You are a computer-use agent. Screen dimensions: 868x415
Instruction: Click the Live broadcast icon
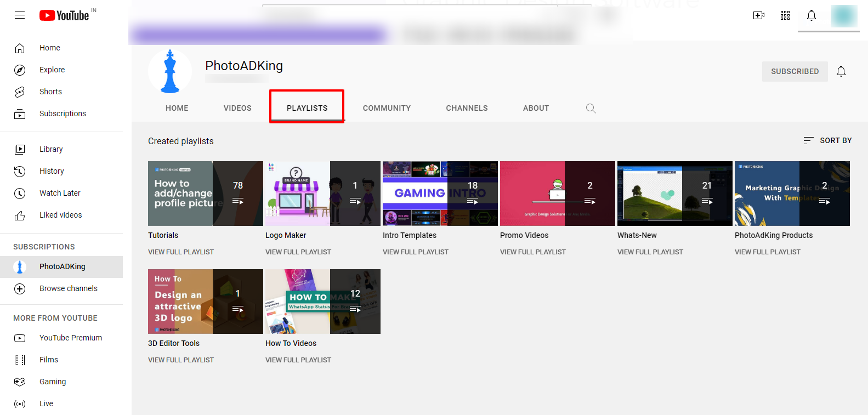click(x=20, y=404)
